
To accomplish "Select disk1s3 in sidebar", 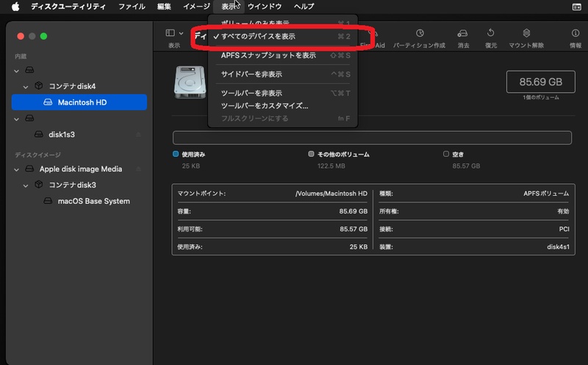I will 62,135.
